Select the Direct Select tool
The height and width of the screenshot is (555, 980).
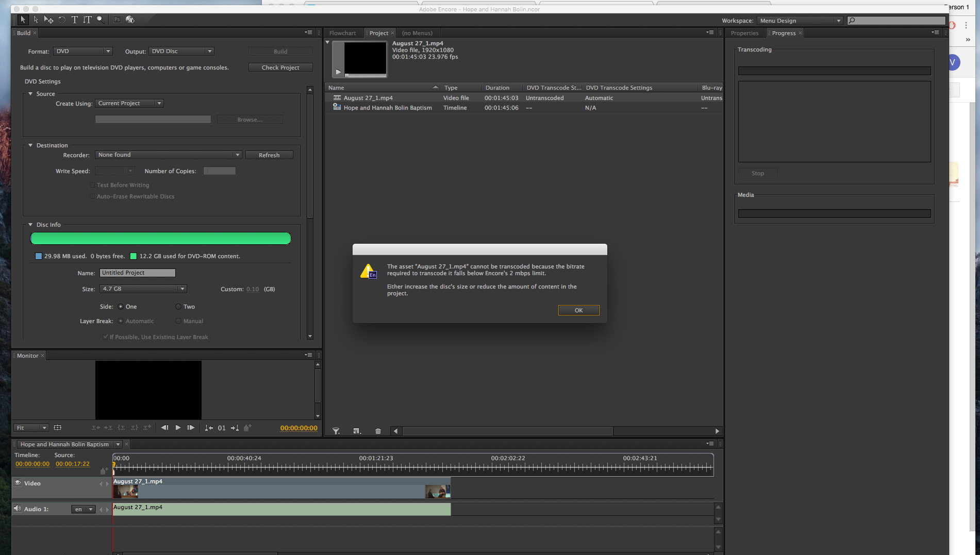(36, 20)
